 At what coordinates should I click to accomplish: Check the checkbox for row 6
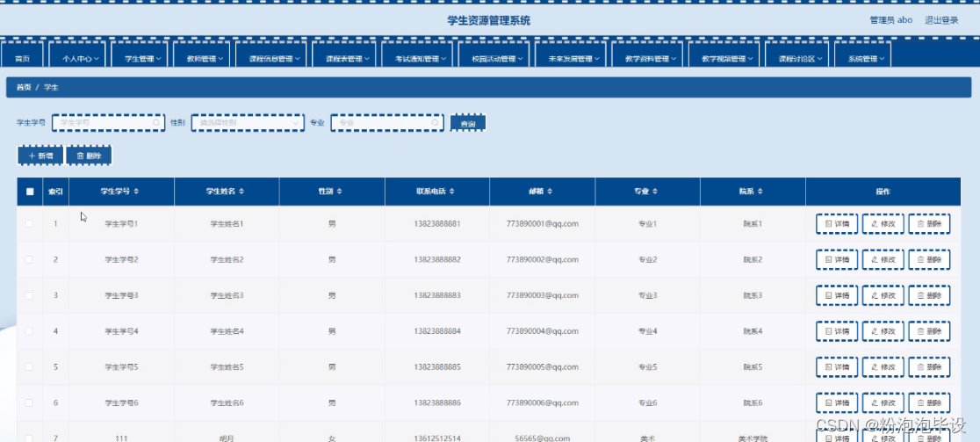tap(29, 402)
